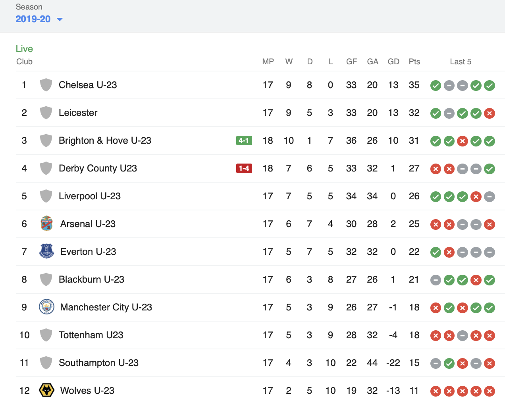
Task: Click Liverpool U-23's latest draw dash icon
Action: click(490, 197)
